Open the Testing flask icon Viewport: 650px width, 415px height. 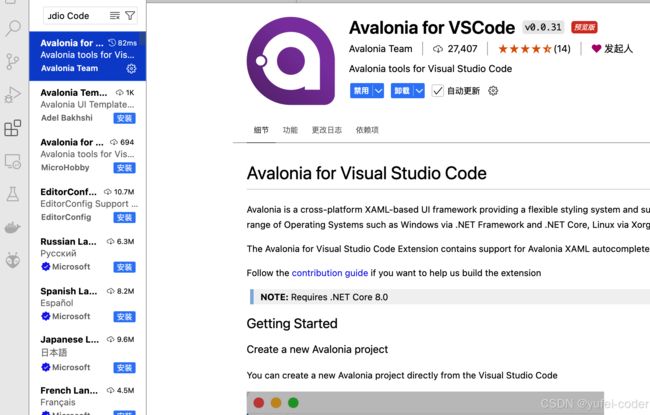[12, 194]
